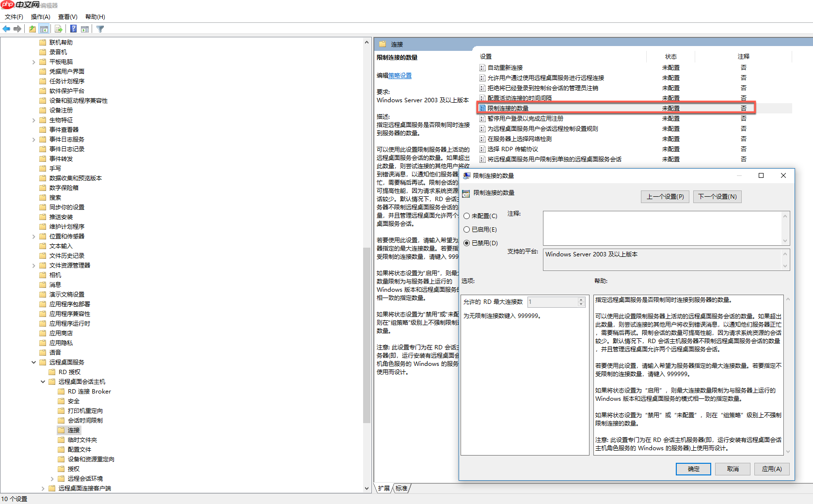
Task: Select the 已启用(E) radio button
Action: click(x=467, y=230)
